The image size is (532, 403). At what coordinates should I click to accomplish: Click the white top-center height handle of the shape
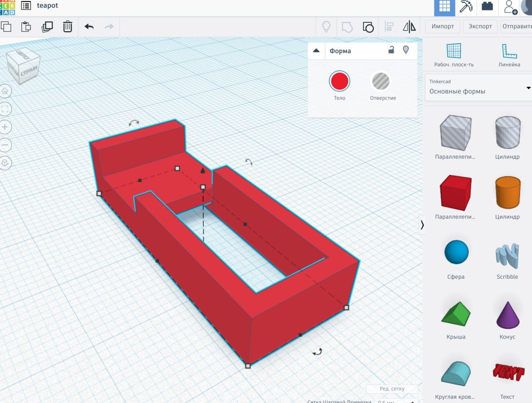[x=203, y=187]
